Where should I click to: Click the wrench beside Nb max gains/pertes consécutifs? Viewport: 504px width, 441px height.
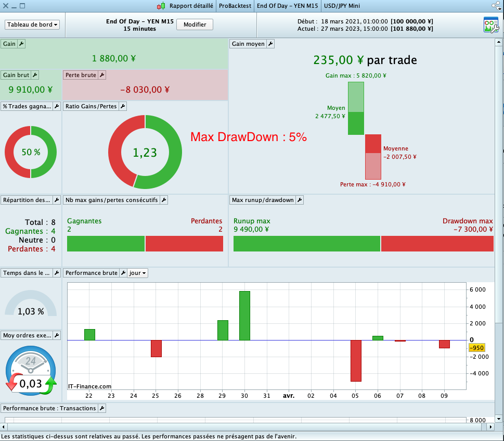click(x=164, y=200)
